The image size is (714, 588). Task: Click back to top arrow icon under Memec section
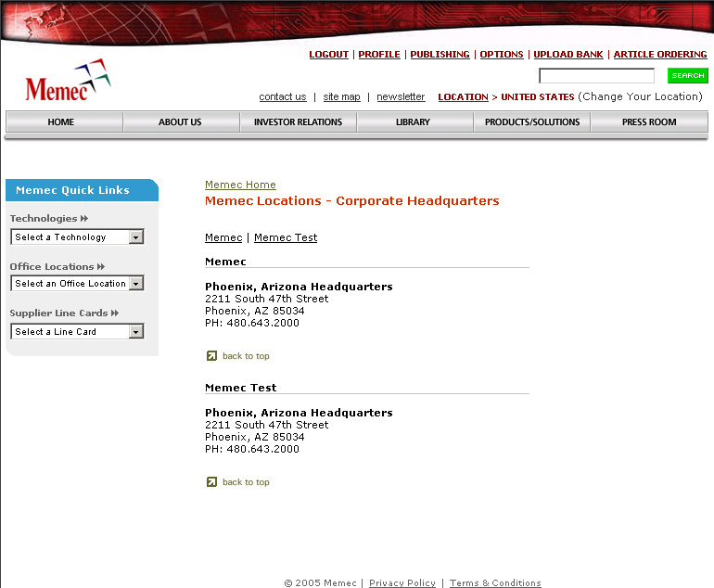[211, 356]
